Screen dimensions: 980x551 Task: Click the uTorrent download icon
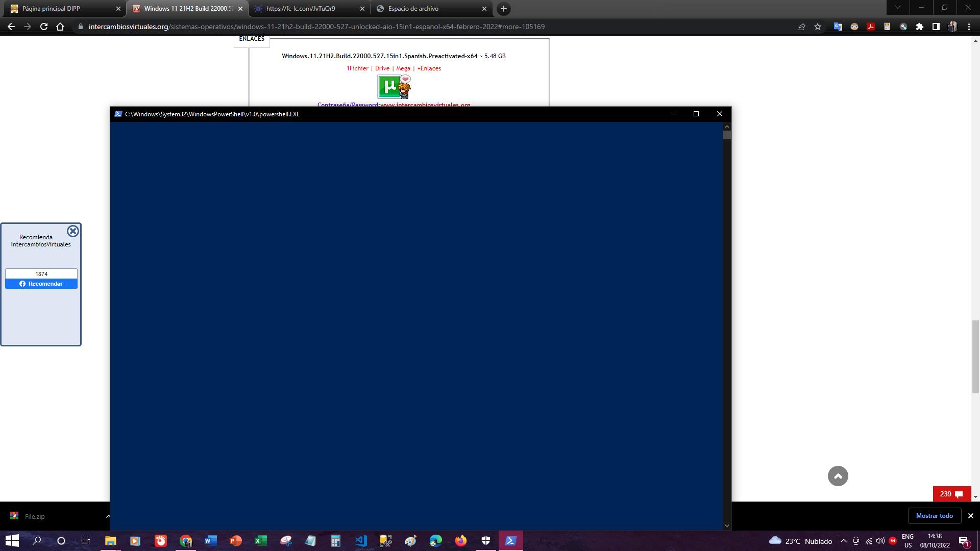[x=389, y=87]
